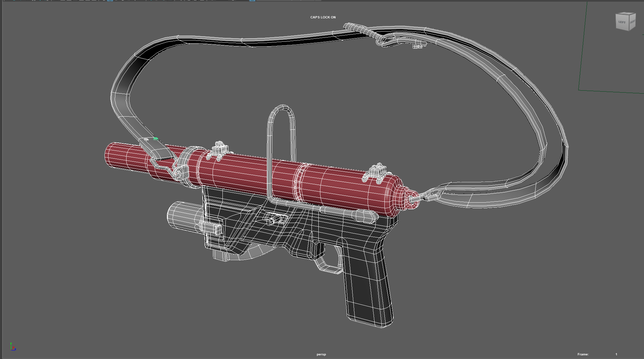Click the CAPS LOCK ON heads-up message
Screen dimensions: 644x359
(x=323, y=17)
